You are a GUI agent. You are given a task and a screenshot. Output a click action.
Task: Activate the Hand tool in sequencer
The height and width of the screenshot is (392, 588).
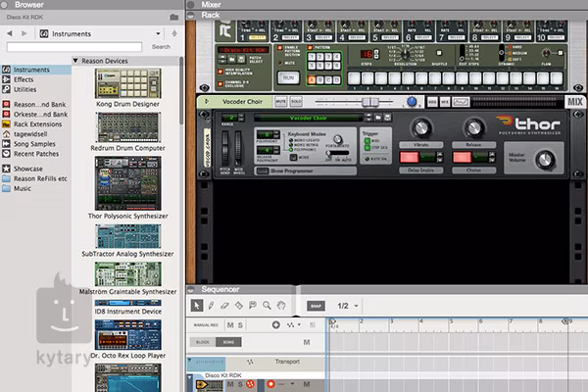(280, 306)
